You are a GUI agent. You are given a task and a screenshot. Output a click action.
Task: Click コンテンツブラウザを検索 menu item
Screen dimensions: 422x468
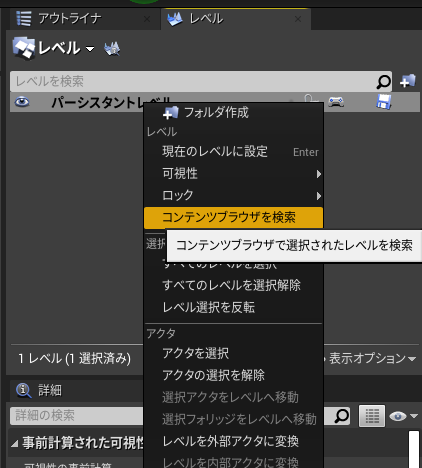click(x=233, y=217)
